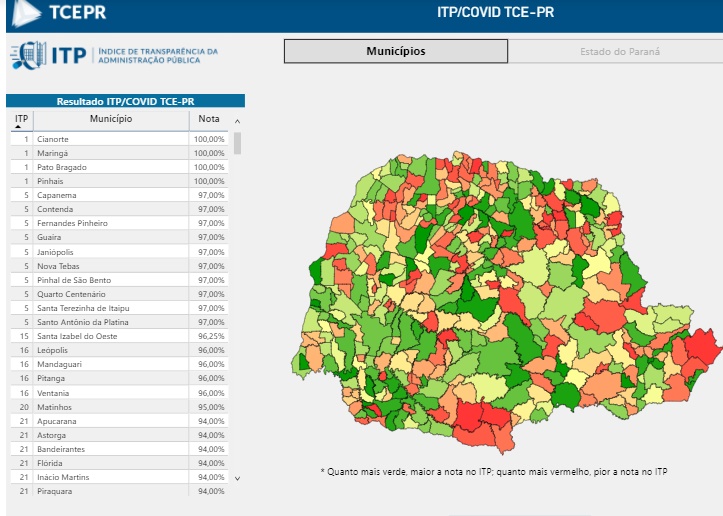Viewport: 723px width, 516px height.
Task: Sort table by Nota column header
Action: (x=209, y=119)
